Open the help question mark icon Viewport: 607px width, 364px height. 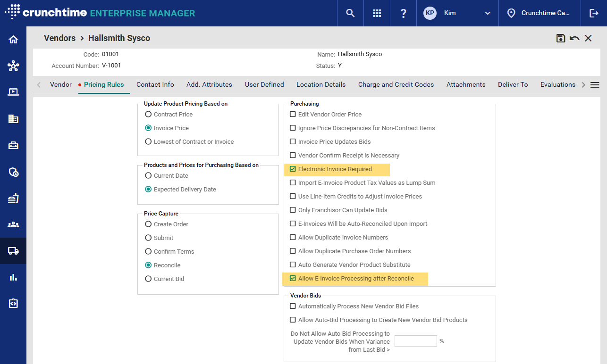coord(403,13)
